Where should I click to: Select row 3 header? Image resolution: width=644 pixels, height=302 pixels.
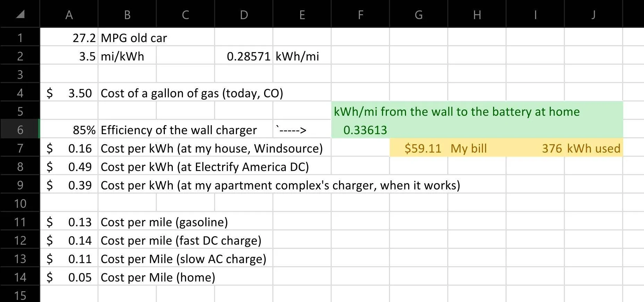(x=20, y=74)
